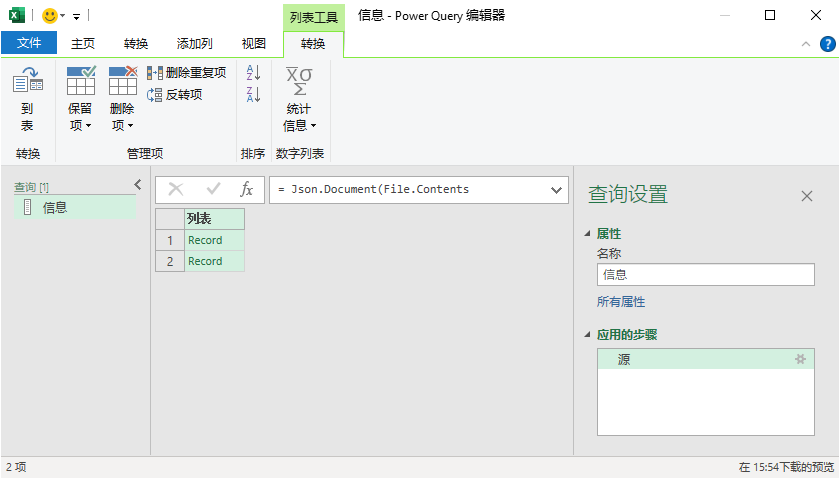Close the Query Settings (查询设置) pane

tap(807, 196)
